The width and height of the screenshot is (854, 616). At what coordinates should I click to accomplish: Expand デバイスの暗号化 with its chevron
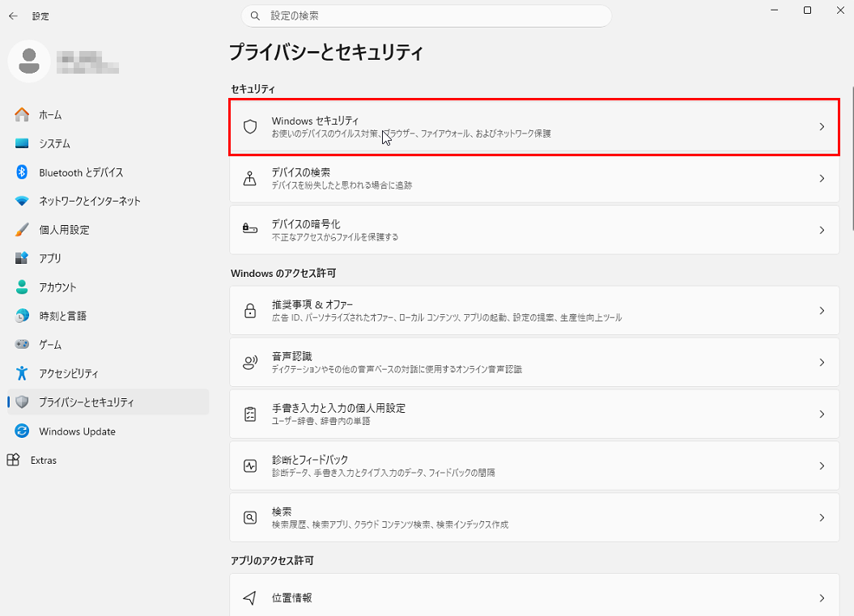pyautogui.click(x=822, y=230)
